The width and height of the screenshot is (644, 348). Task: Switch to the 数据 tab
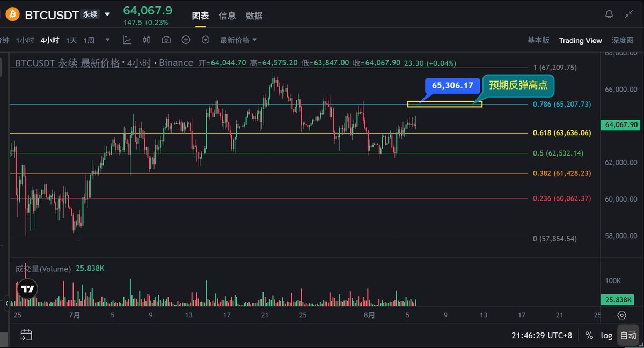tap(254, 16)
